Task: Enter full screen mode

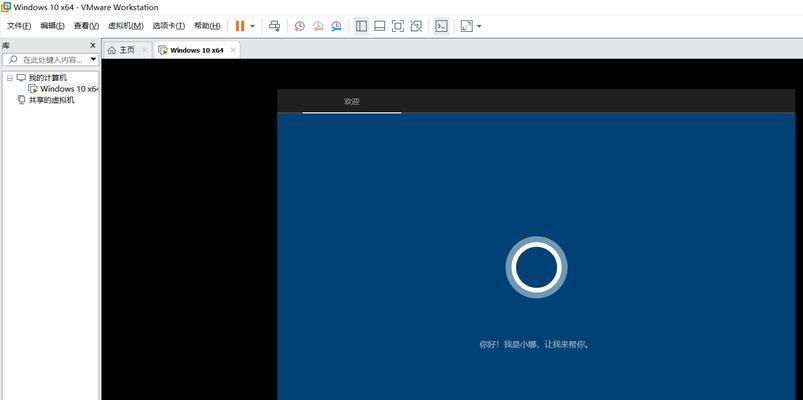Action: (x=398, y=26)
